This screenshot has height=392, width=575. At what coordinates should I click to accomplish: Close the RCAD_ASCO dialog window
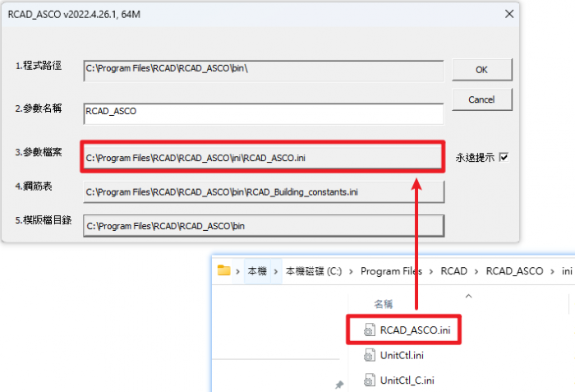(509, 14)
